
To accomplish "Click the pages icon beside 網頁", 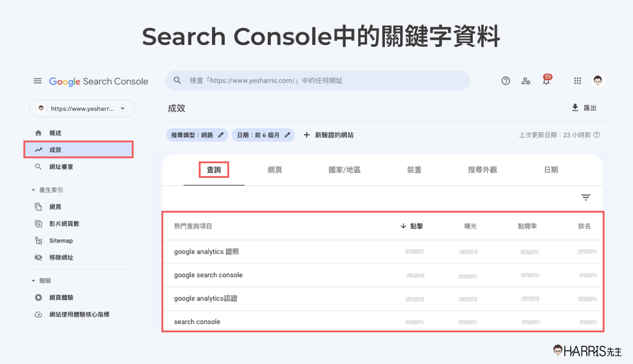I will tap(39, 207).
